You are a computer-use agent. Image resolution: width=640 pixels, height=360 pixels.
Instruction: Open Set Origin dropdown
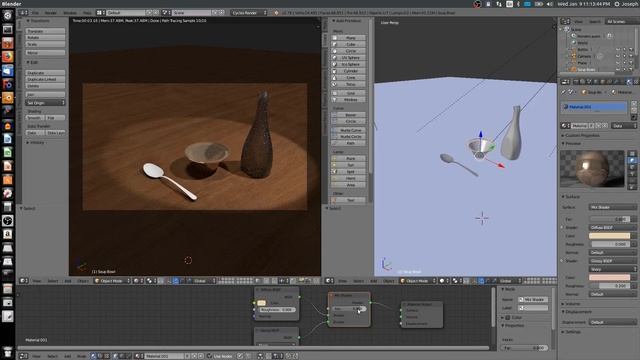45,103
